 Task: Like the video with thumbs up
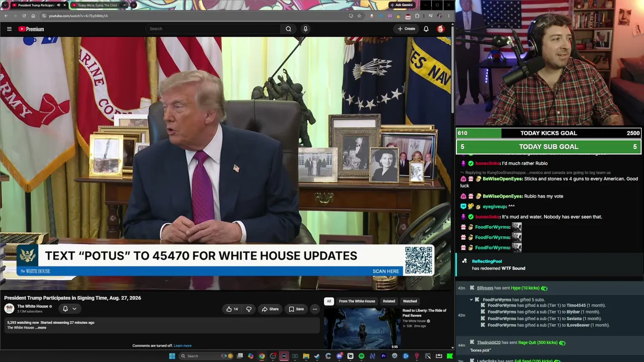click(x=232, y=309)
